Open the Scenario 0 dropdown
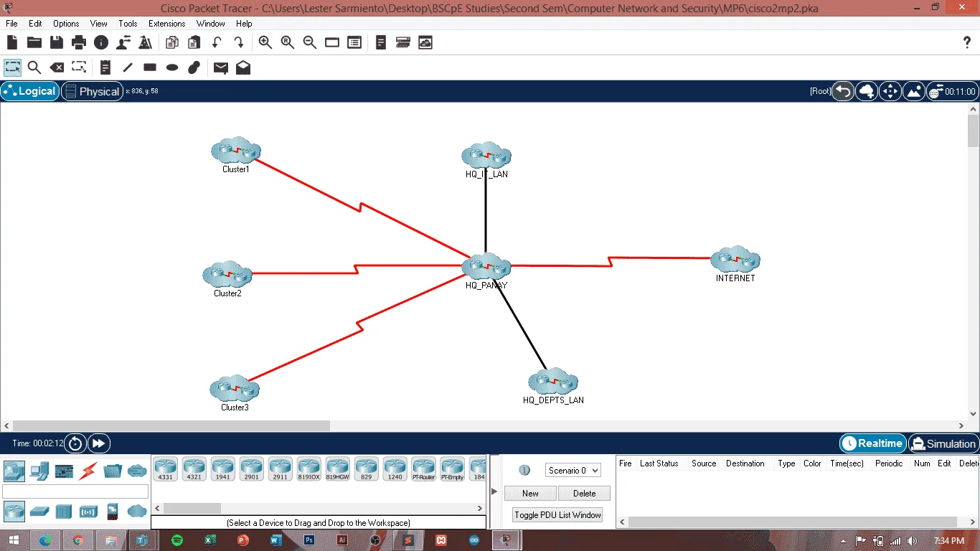The height and width of the screenshot is (551, 980). click(573, 471)
